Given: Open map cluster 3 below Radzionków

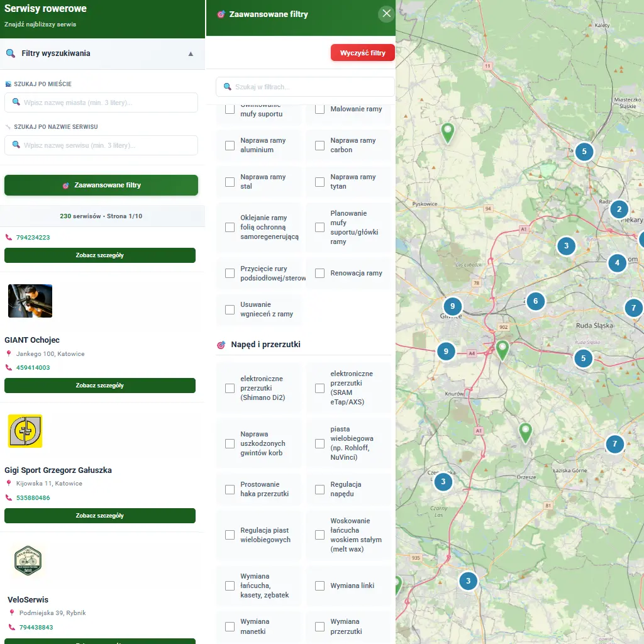Looking at the screenshot, I should [567, 246].
